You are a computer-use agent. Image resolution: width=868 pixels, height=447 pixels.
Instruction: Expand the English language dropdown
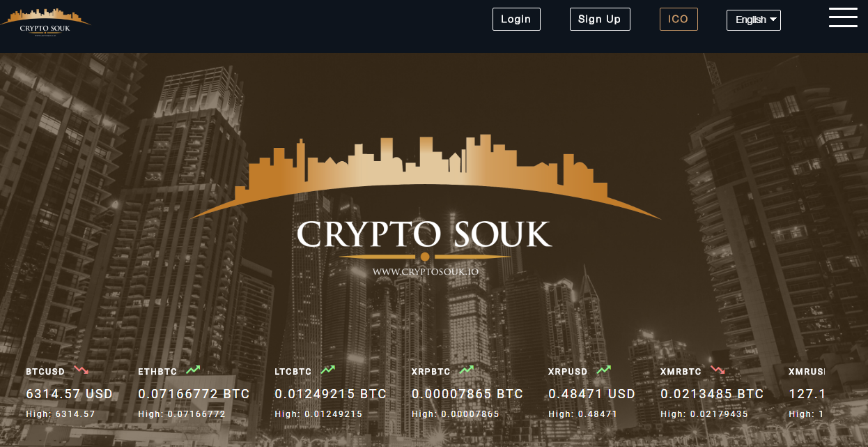coord(754,20)
